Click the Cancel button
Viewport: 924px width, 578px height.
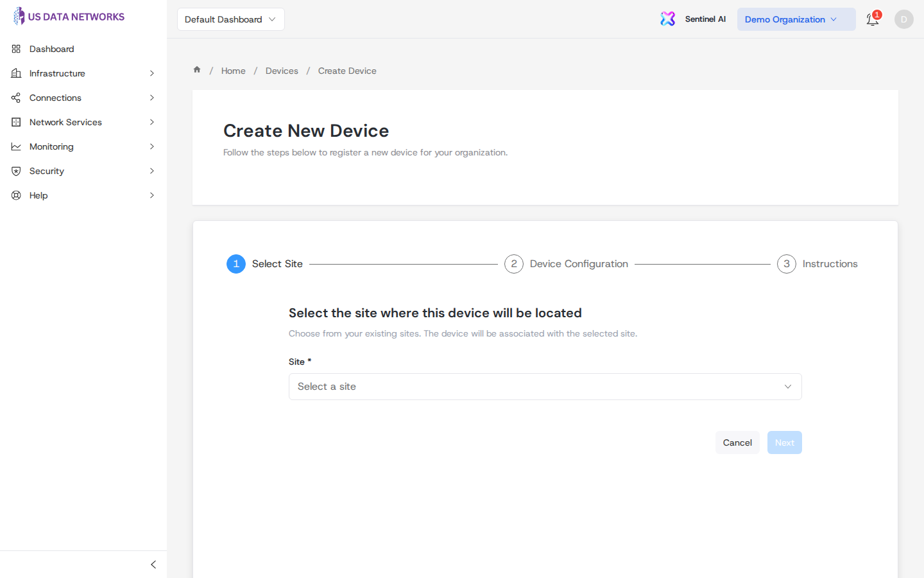point(737,442)
